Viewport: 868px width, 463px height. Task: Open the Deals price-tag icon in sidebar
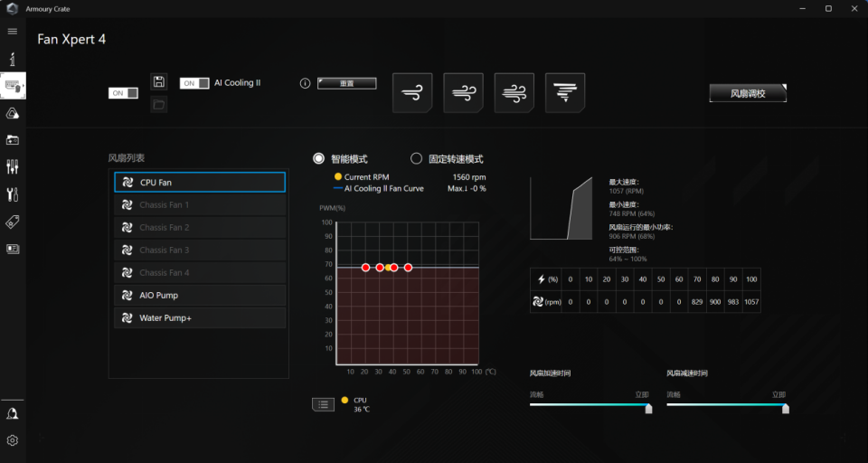[x=12, y=222]
